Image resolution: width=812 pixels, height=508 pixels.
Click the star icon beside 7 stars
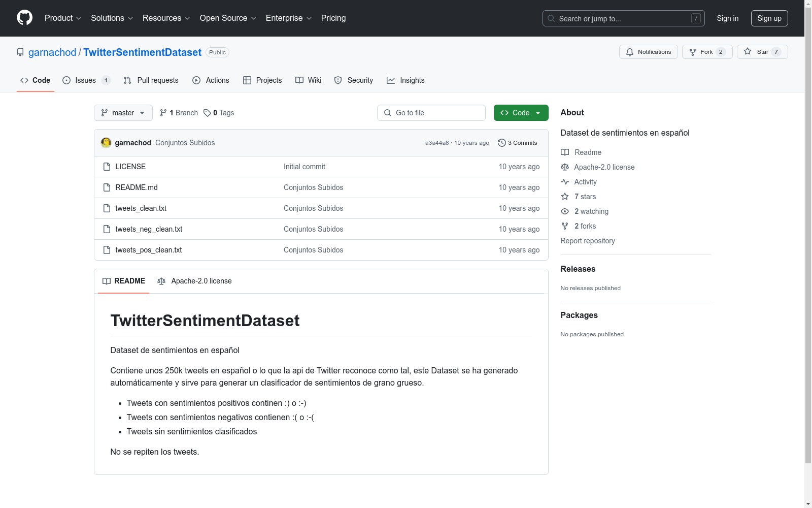(x=565, y=197)
